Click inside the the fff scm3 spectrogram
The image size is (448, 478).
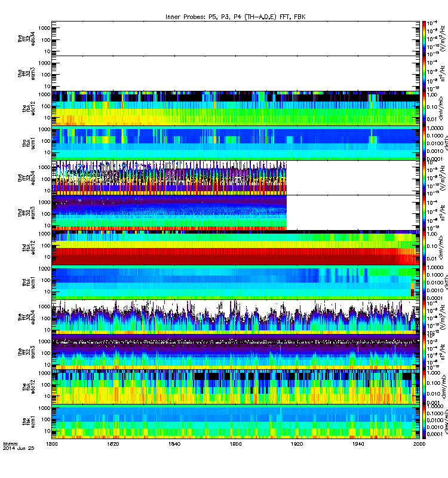coord(235,352)
